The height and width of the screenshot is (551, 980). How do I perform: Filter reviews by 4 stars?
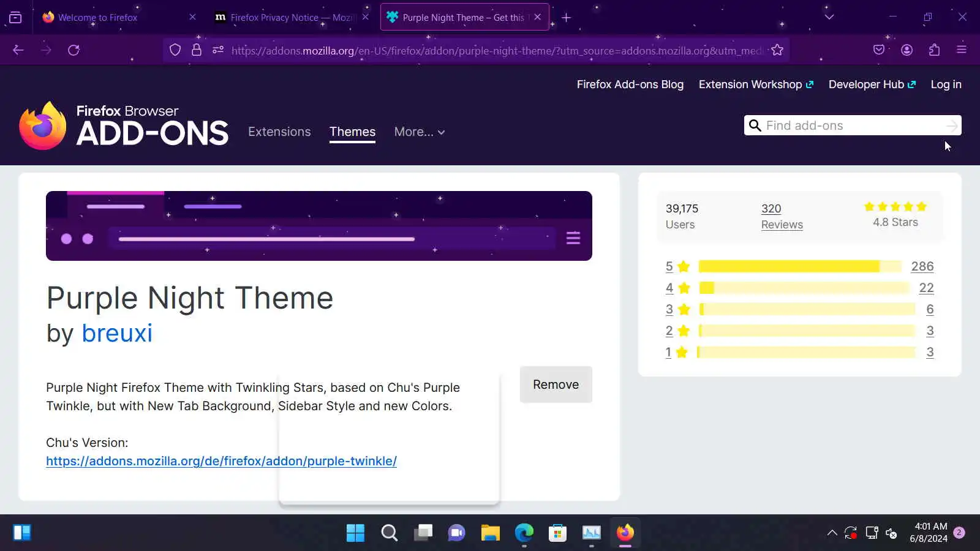point(678,288)
